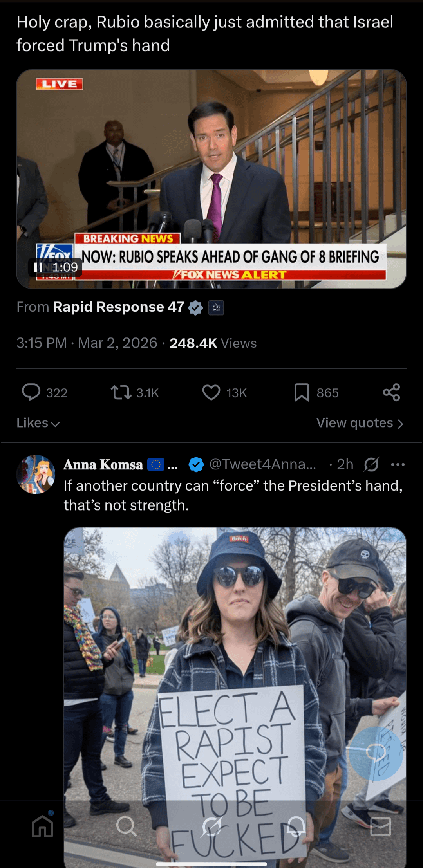
Task: Open the Notifications bell tab
Action: pyautogui.click(x=296, y=826)
